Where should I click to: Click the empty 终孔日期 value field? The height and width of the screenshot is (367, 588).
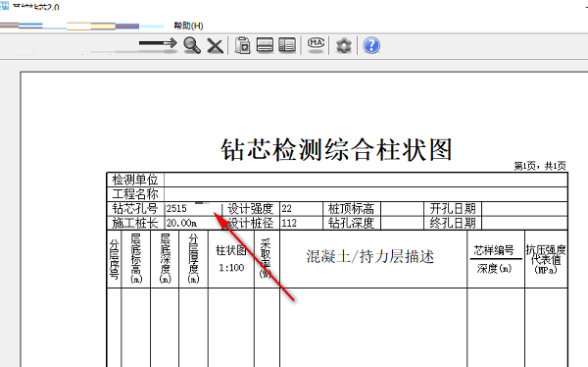click(x=524, y=223)
